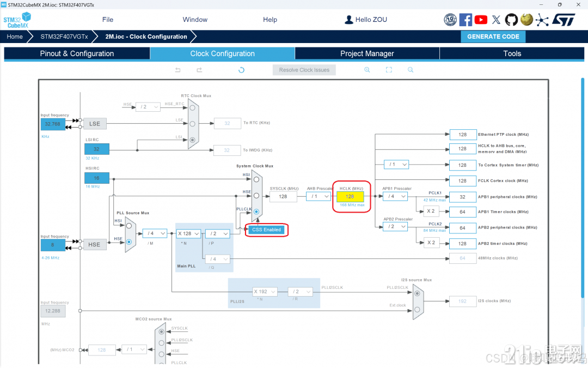Viewport: 588px width, 368px height.
Task: Open the /P divider dropdown
Action: click(217, 233)
